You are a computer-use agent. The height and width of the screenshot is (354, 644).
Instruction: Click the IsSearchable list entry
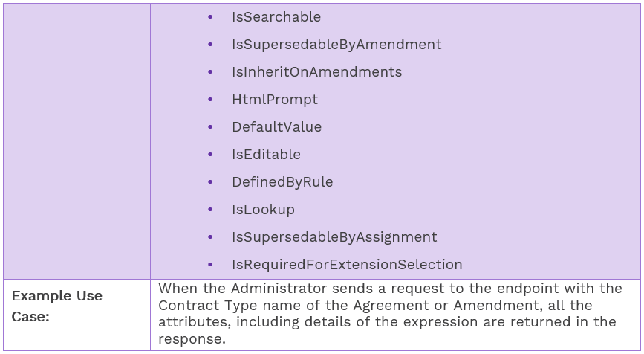[276, 17]
